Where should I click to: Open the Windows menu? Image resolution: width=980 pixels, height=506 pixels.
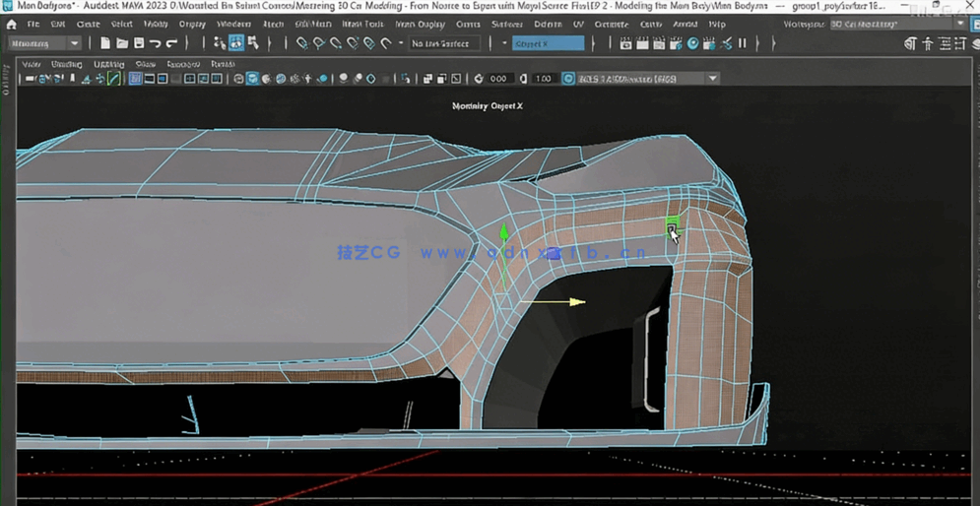pos(233,24)
